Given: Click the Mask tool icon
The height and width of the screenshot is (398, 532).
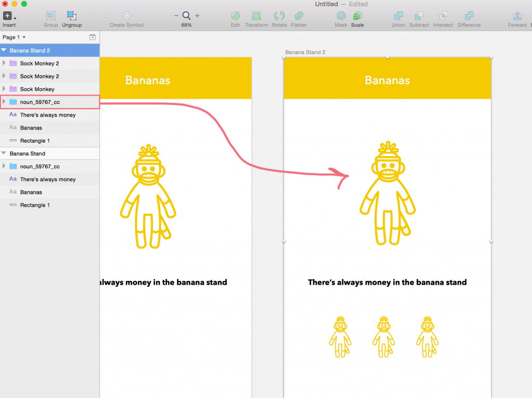Looking at the screenshot, I should coord(341,16).
